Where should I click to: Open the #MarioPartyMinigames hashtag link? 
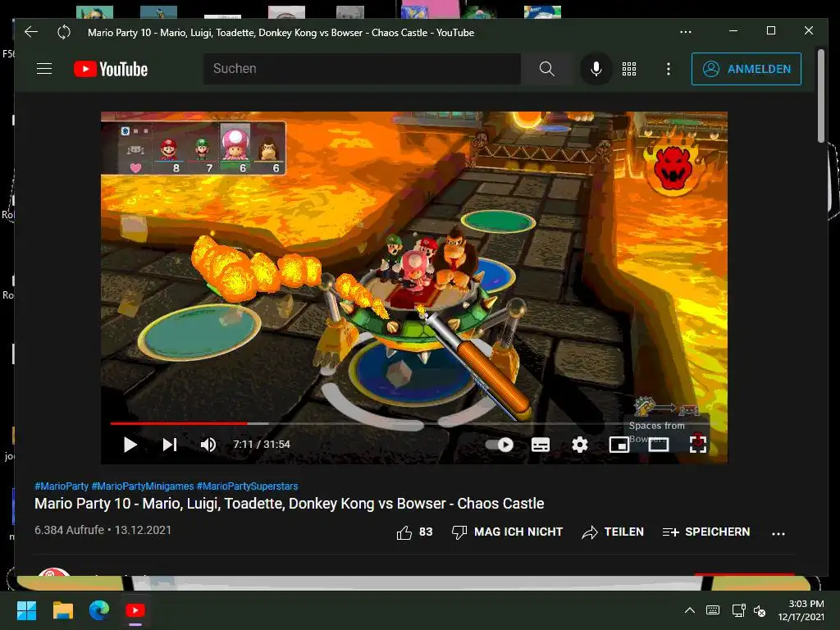[x=143, y=486]
